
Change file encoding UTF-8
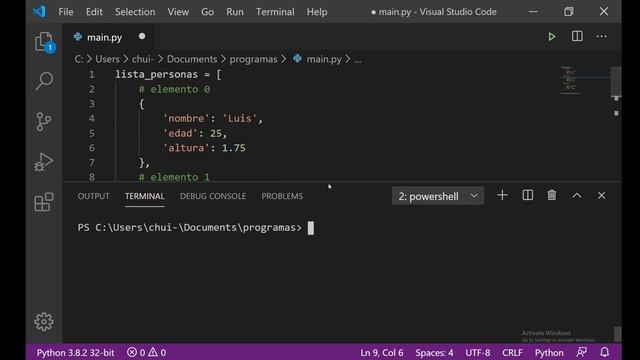coord(478,352)
